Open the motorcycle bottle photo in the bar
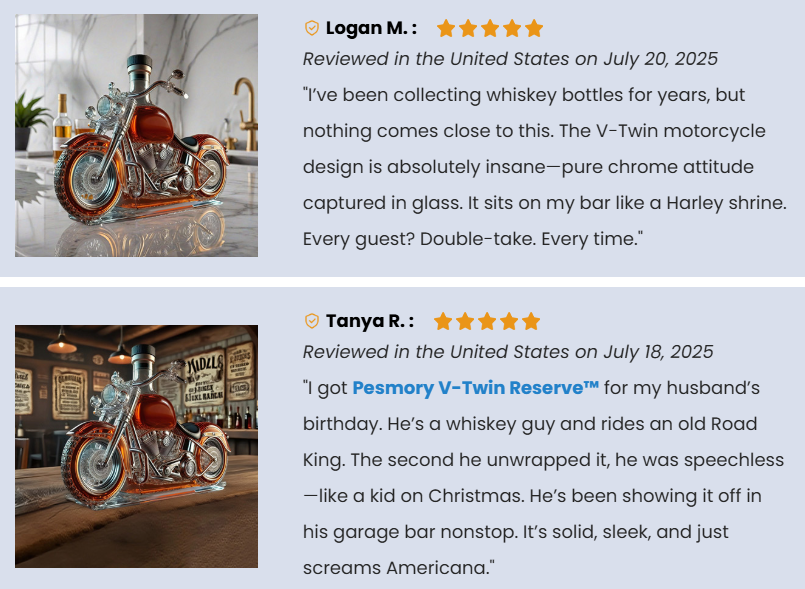Screen dimensions: 805x589 coord(136,446)
